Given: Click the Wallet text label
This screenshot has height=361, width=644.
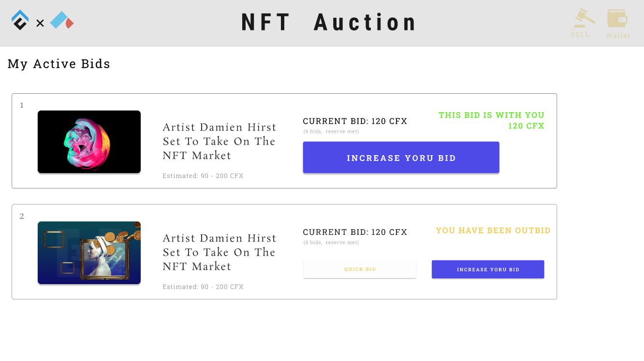Looking at the screenshot, I should pyautogui.click(x=618, y=35).
